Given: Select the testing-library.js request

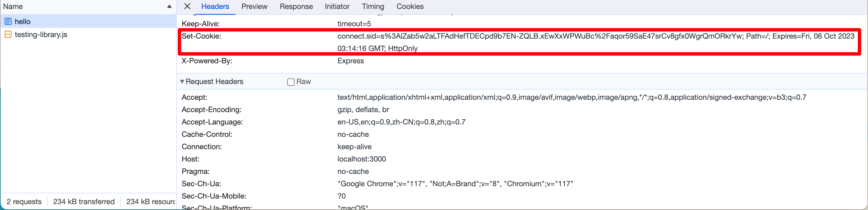Looking at the screenshot, I should (x=88, y=34).
